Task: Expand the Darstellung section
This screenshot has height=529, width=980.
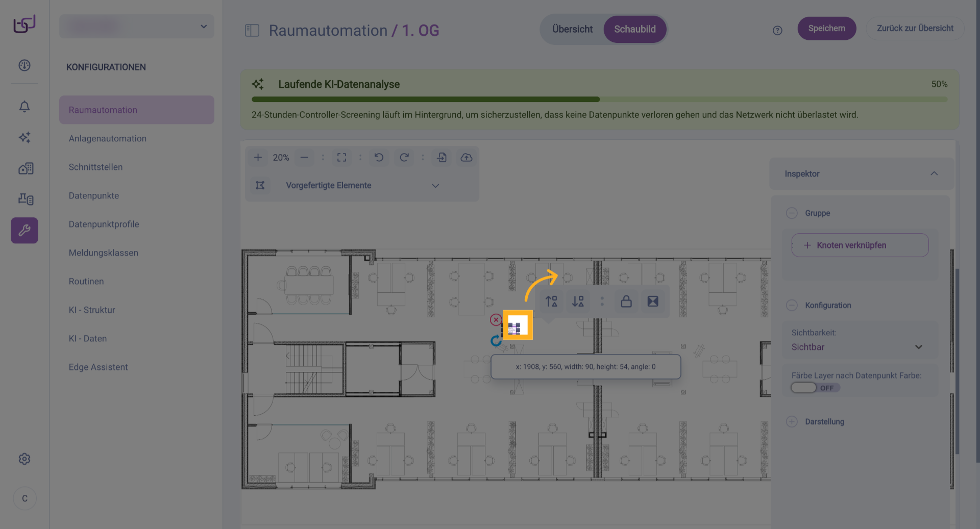Action: tap(792, 421)
